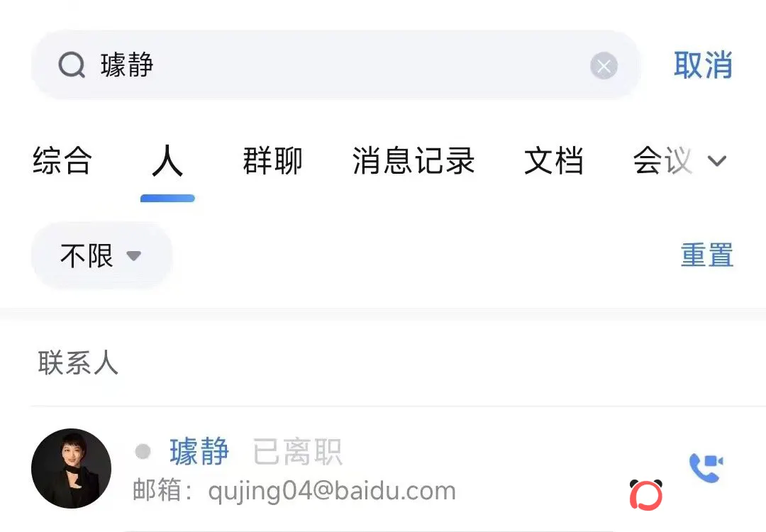
Task: Clear the search text with the X icon
Action: 604,65
